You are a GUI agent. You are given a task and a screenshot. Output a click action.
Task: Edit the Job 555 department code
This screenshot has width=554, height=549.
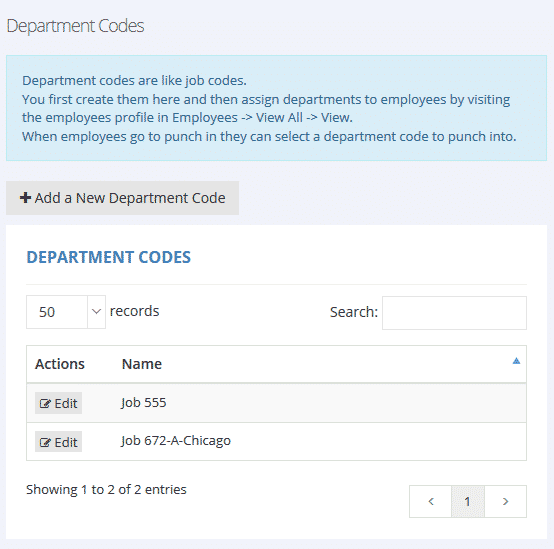pos(58,403)
